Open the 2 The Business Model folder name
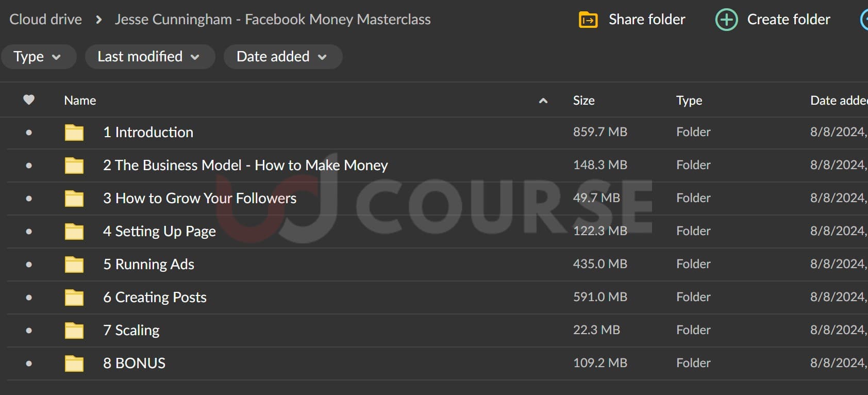 pos(245,166)
